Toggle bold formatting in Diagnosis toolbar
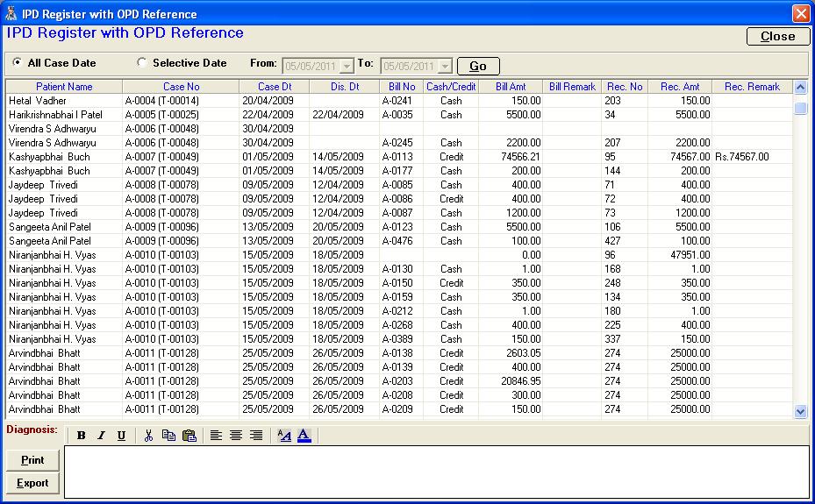The height and width of the screenshot is (504, 815). [x=82, y=436]
